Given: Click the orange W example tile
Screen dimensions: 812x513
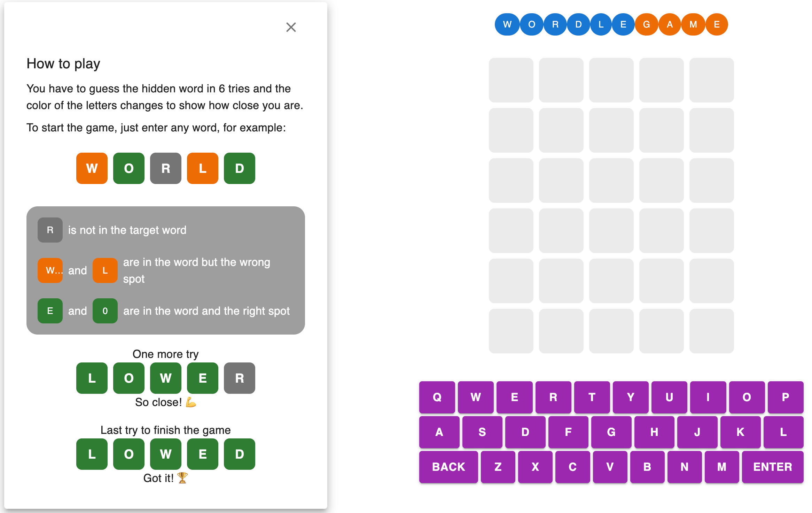Looking at the screenshot, I should tap(92, 168).
